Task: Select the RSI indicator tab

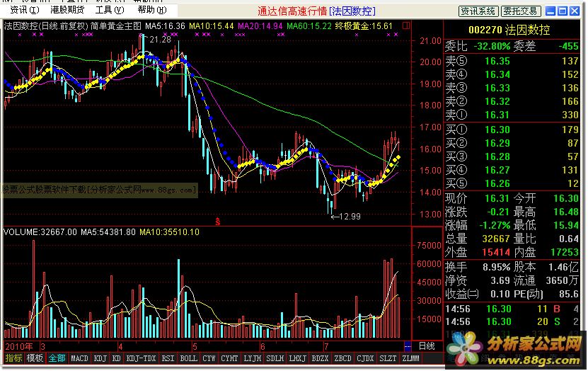Action: coord(168,358)
